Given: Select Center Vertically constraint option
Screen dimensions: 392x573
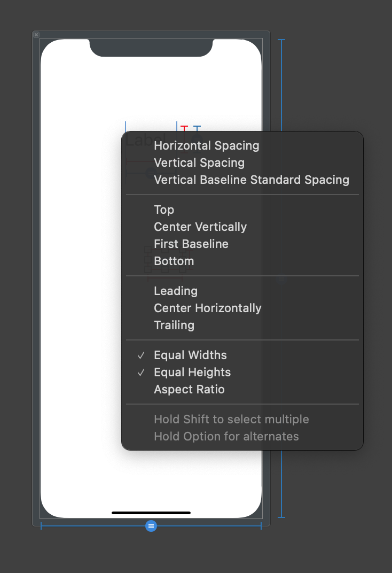Looking at the screenshot, I should pos(200,227).
